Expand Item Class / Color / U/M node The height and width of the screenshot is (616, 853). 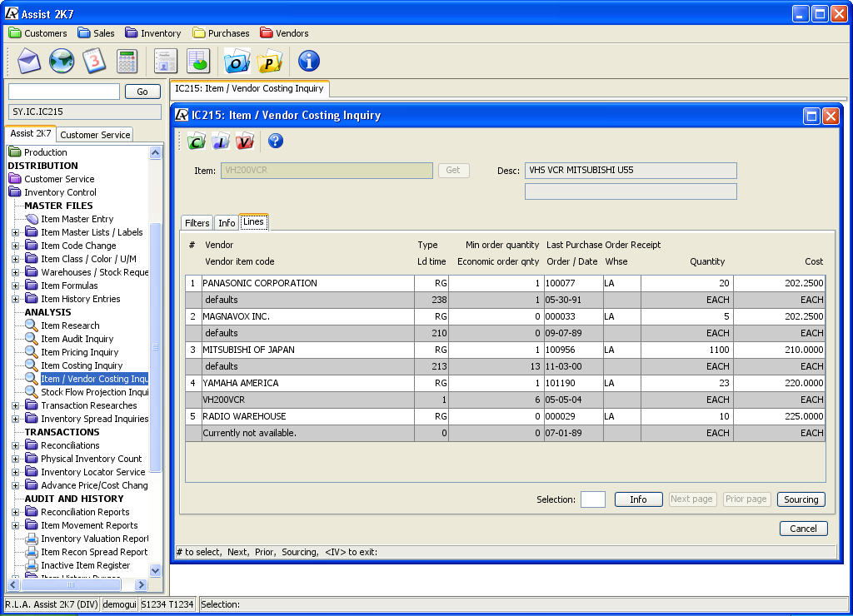click(15, 260)
